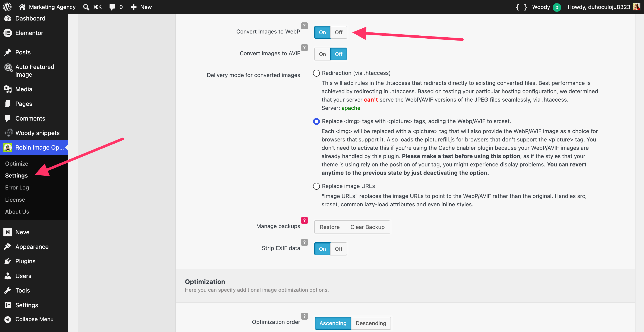Click the help icon beside Convert Images to WebP
This screenshot has height=332, width=644.
[304, 26]
